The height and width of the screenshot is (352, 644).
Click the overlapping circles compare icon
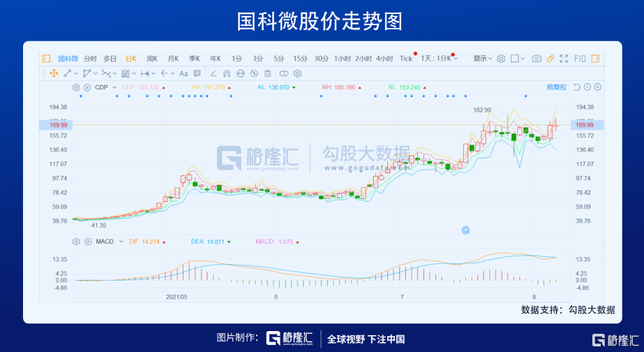pyautogui.click(x=284, y=73)
